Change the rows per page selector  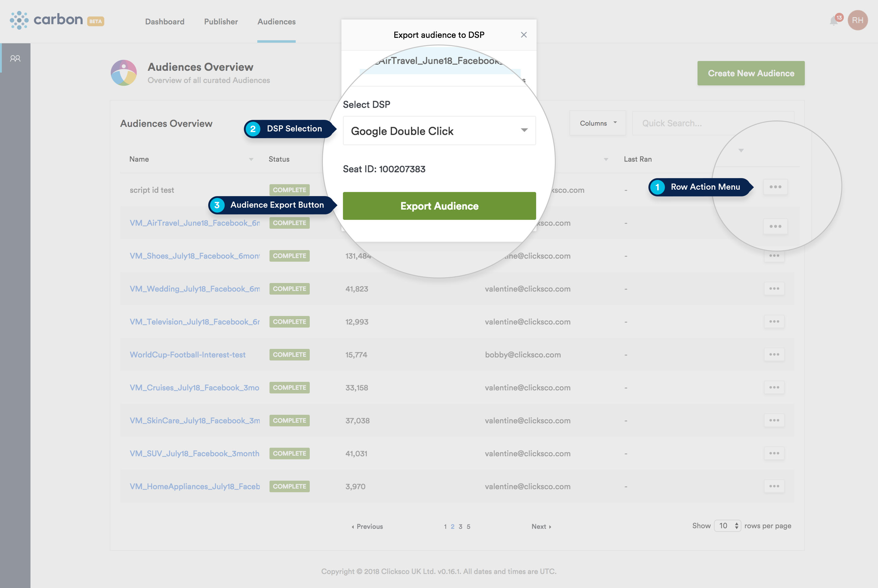coord(727,526)
